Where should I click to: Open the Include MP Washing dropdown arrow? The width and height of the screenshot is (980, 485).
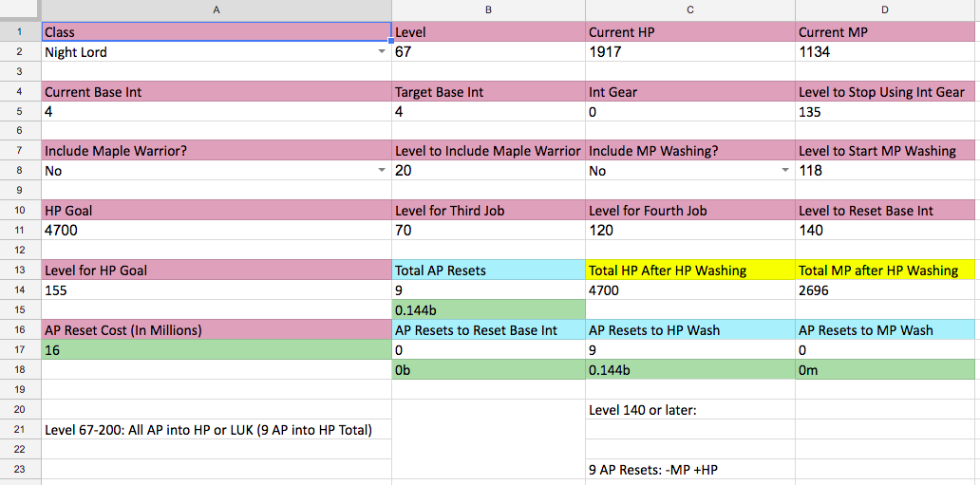785,171
